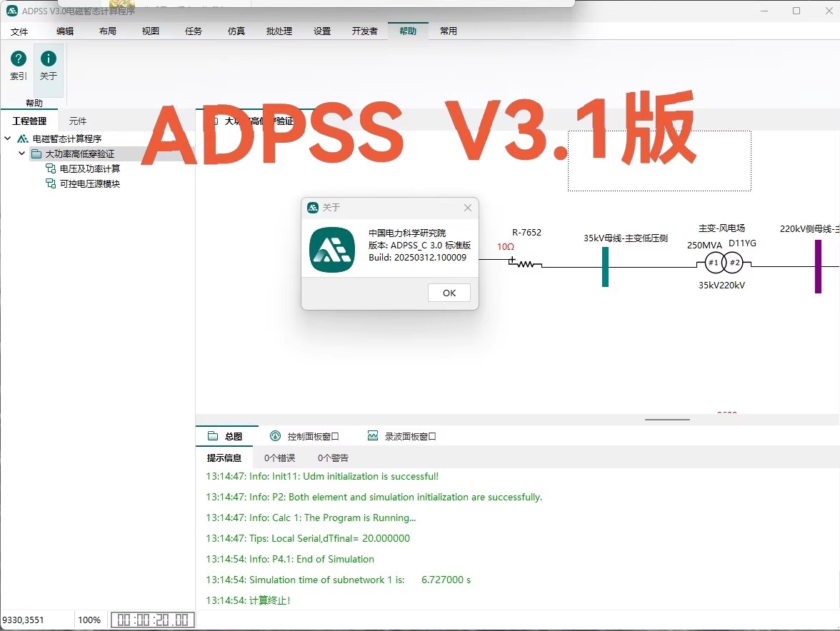Click the 'End of Simulation' log line

pos(290,559)
